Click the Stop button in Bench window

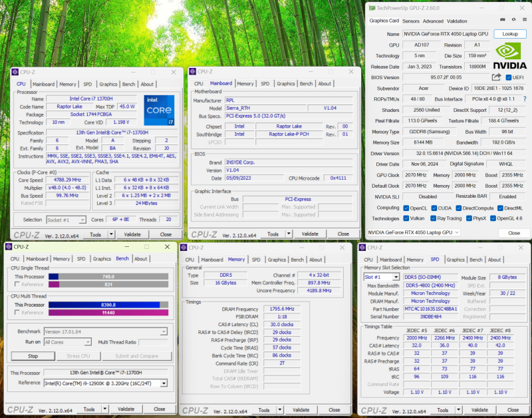(32, 356)
